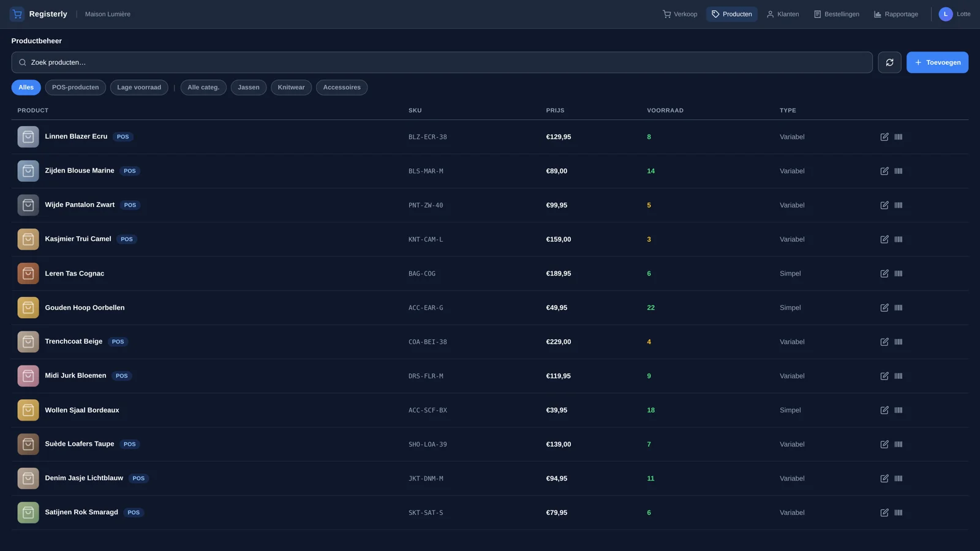
Task: Navigate to Bestellingen
Action: pyautogui.click(x=836, y=14)
